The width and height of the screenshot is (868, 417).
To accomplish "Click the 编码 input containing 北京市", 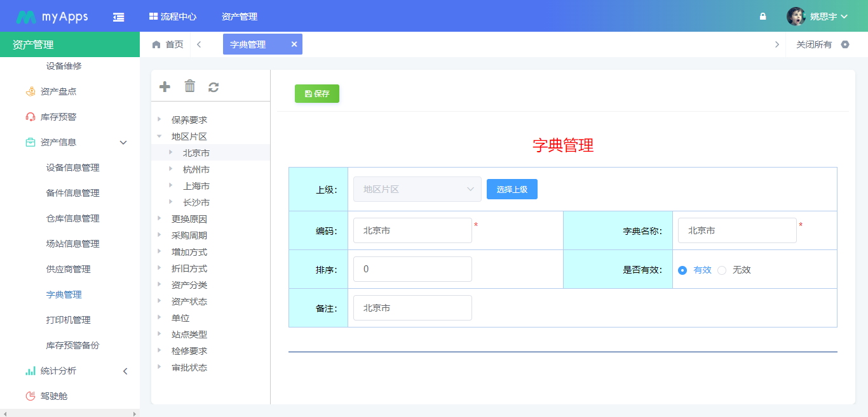I will click(412, 230).
